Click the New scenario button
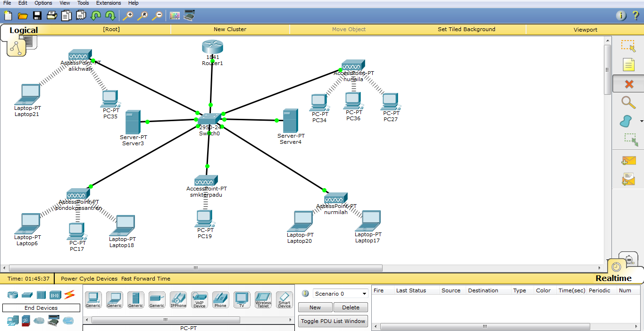Screen dimensions: 644x331 click(x=315, y=307)
